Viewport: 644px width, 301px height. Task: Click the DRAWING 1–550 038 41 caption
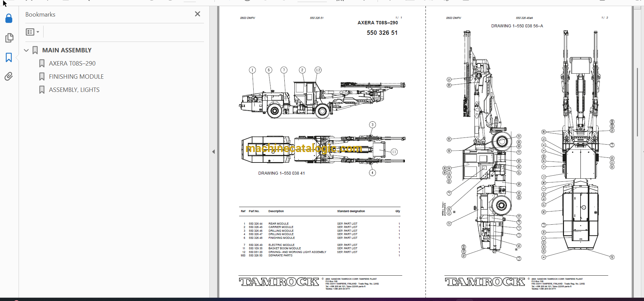282,173
